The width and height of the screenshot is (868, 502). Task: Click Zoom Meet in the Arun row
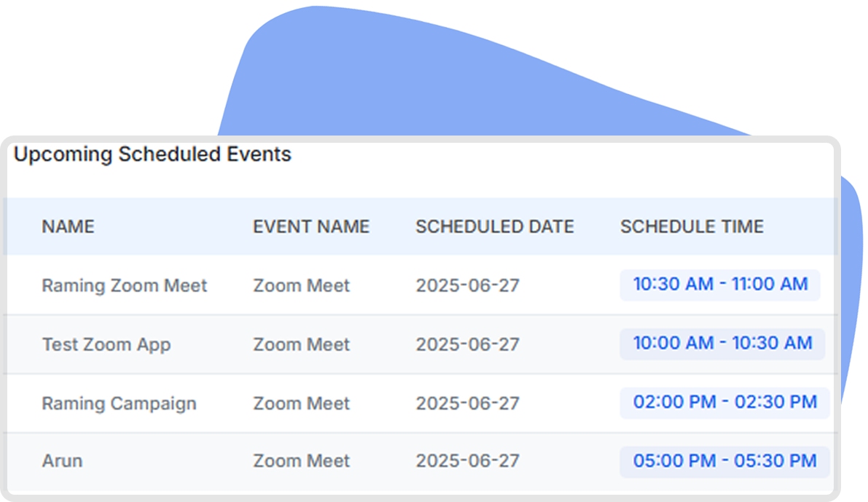(x=302, y=461)
